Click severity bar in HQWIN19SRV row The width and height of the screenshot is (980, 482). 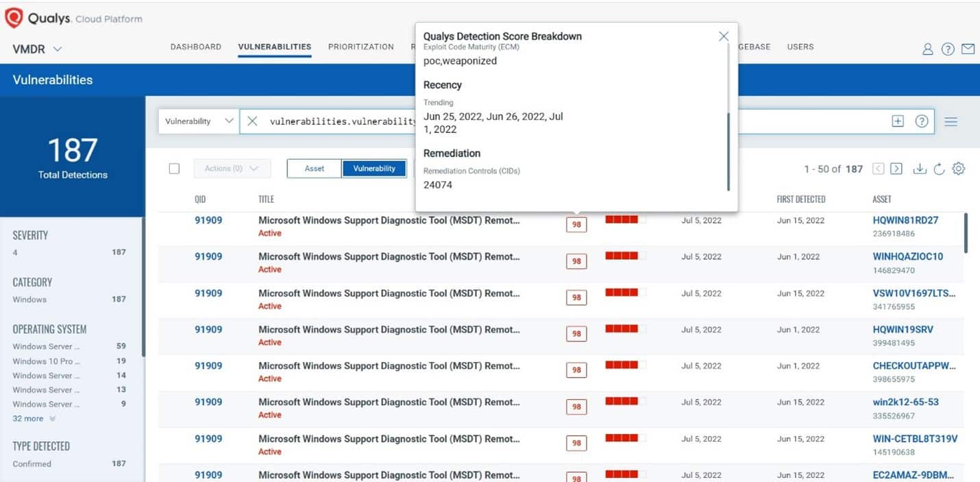pos(625,328)
